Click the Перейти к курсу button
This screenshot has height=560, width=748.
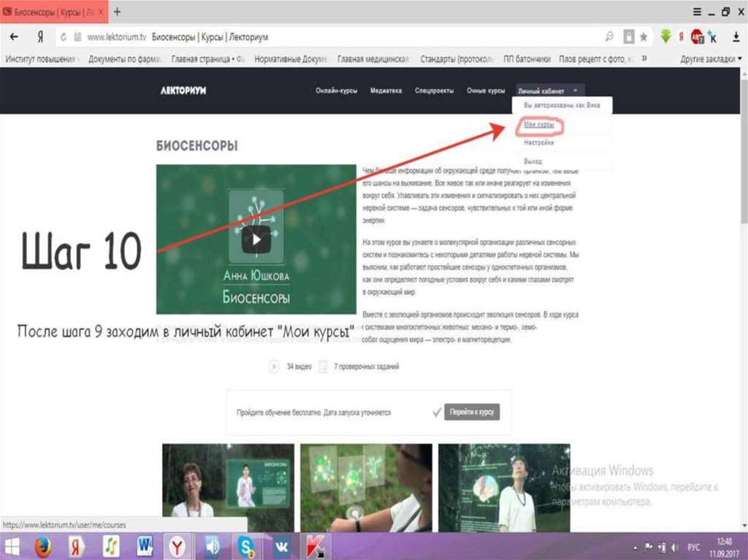point(472,412)
